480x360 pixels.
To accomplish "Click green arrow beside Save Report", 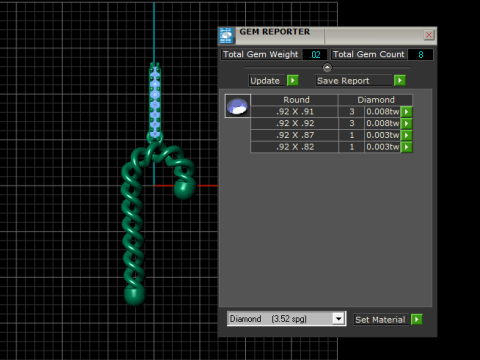I will pos(400,81).
